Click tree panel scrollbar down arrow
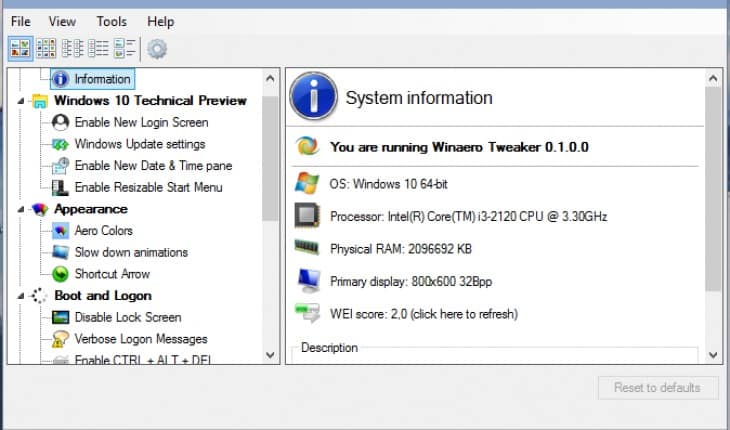This screenshot has width=730, height=430. click(x=270, y=355)
